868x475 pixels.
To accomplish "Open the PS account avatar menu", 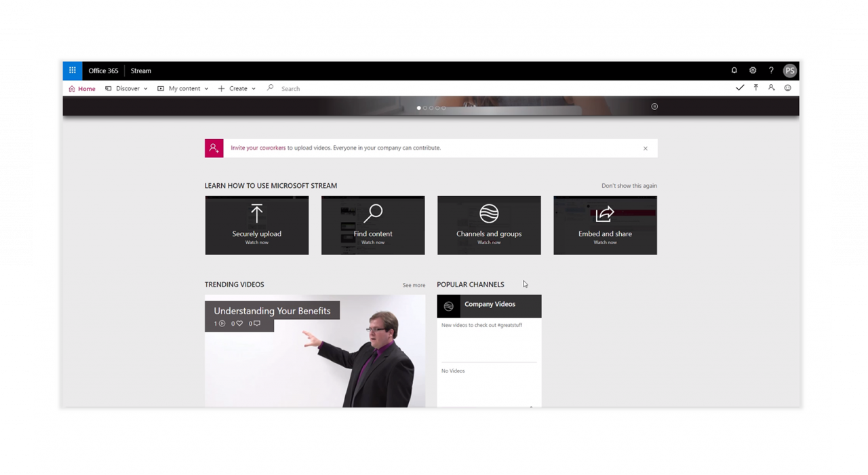I will (x=790, y=71).
